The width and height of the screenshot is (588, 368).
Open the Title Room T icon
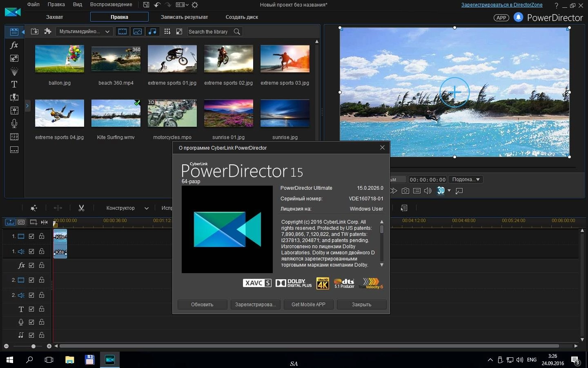tap(14, 84)
